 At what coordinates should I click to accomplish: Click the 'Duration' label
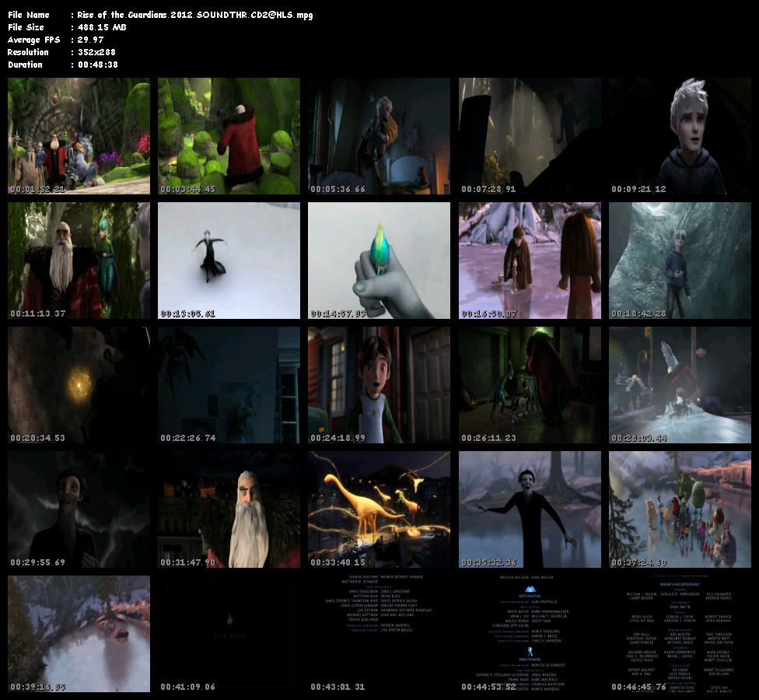tap(25, 65)
